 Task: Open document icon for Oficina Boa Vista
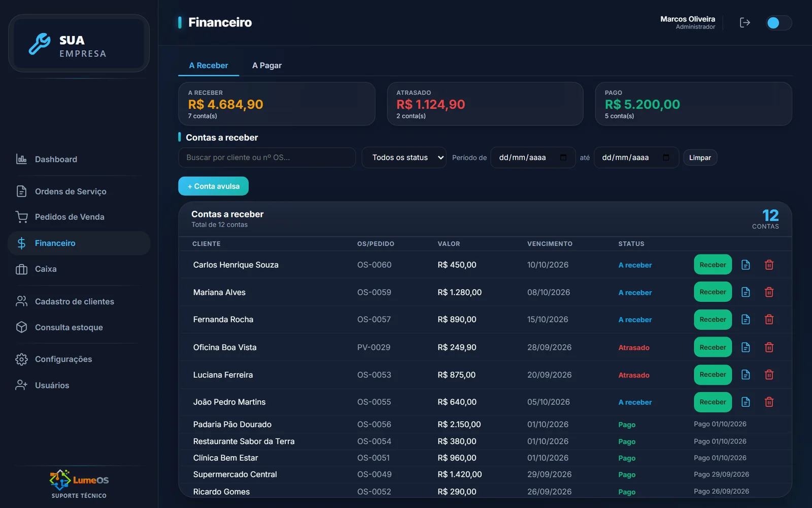point(746,347)
